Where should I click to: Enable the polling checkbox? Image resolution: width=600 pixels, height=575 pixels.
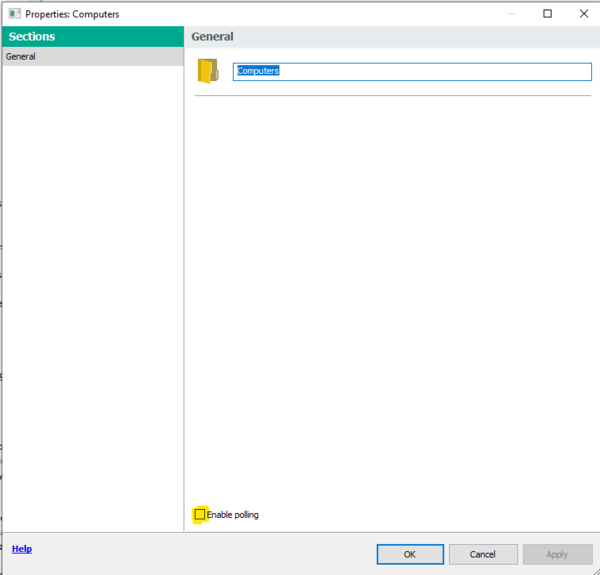(x=200, y=514)
